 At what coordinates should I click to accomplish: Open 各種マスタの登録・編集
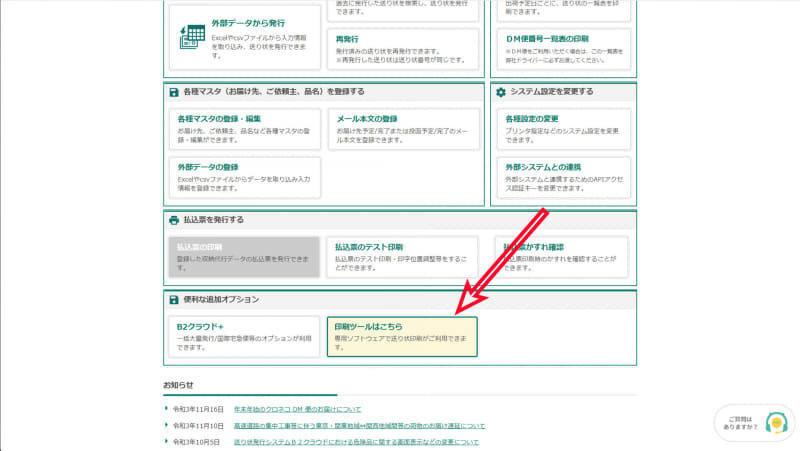[x=245, y=129]
